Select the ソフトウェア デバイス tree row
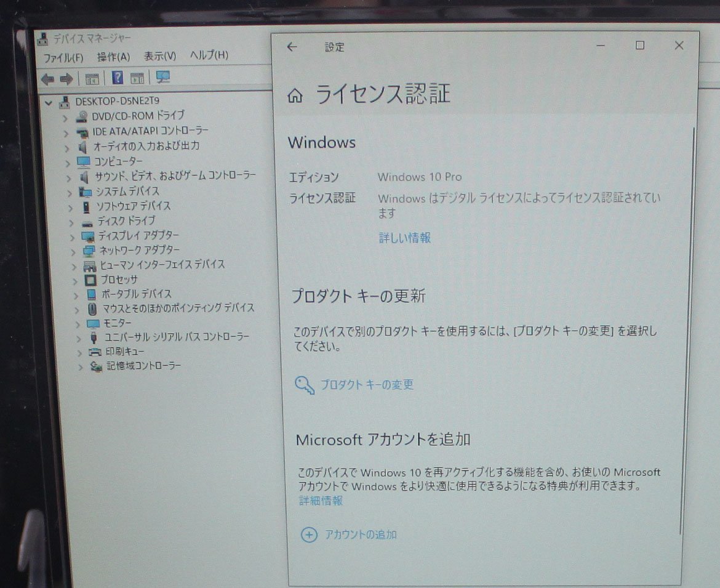This screenshot has height=588, width=720. click(x=133, y=206)
